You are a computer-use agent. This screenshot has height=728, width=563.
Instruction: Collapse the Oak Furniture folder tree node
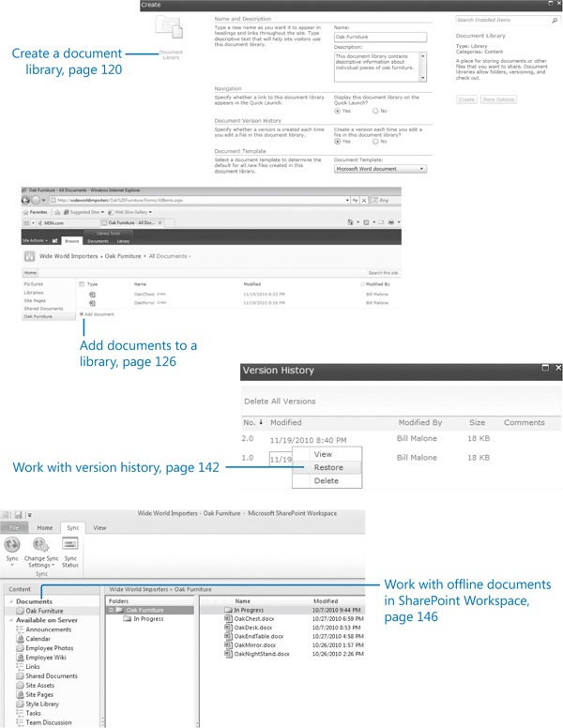pyautogui.click(x=112, y=610)
